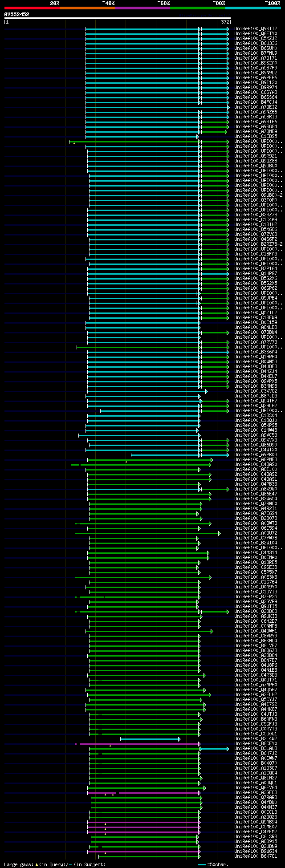Screen dimensions: 285x868
Task: Select the UniRef100_A0DU72 label
Action: coord(256,533)
